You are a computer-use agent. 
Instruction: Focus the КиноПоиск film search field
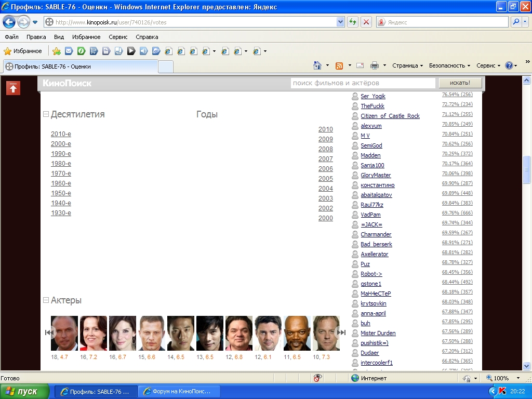(x=362, y=83)
